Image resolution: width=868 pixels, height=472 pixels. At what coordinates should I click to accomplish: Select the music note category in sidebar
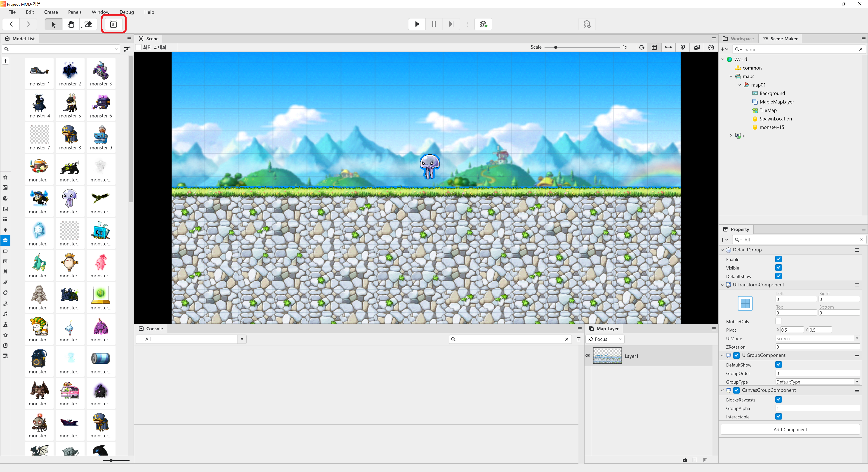coord(5,314)
